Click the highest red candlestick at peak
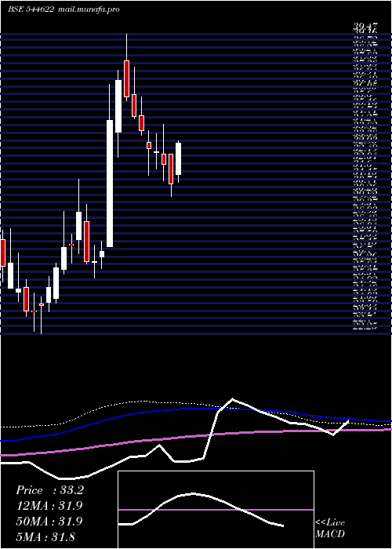 [x=126, y=78]
